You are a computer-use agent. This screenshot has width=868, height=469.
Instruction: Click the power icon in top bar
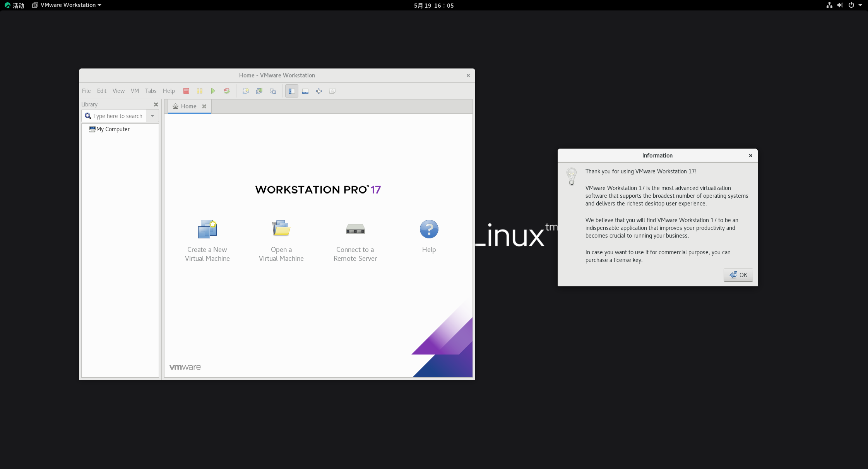pyautogui.click(x=851, y=5)
